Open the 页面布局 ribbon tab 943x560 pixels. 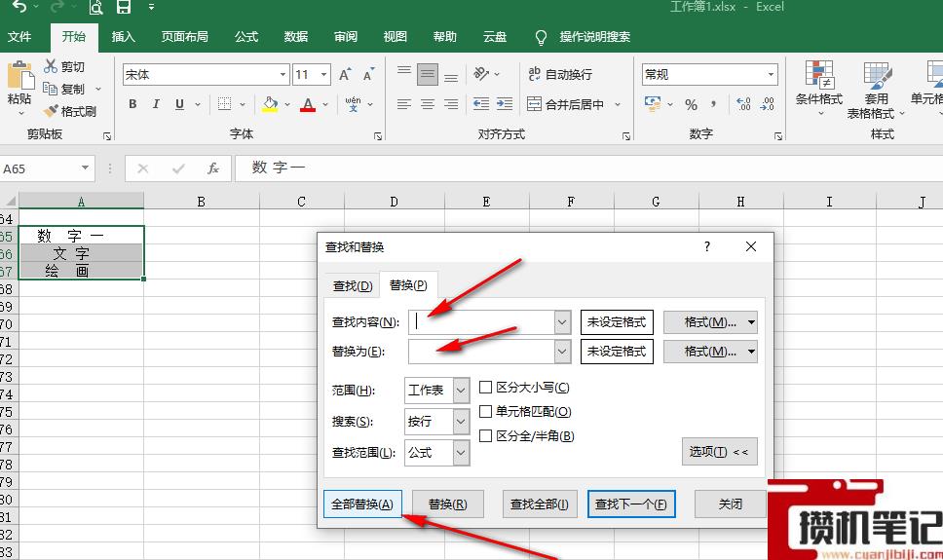coord(185,37)
